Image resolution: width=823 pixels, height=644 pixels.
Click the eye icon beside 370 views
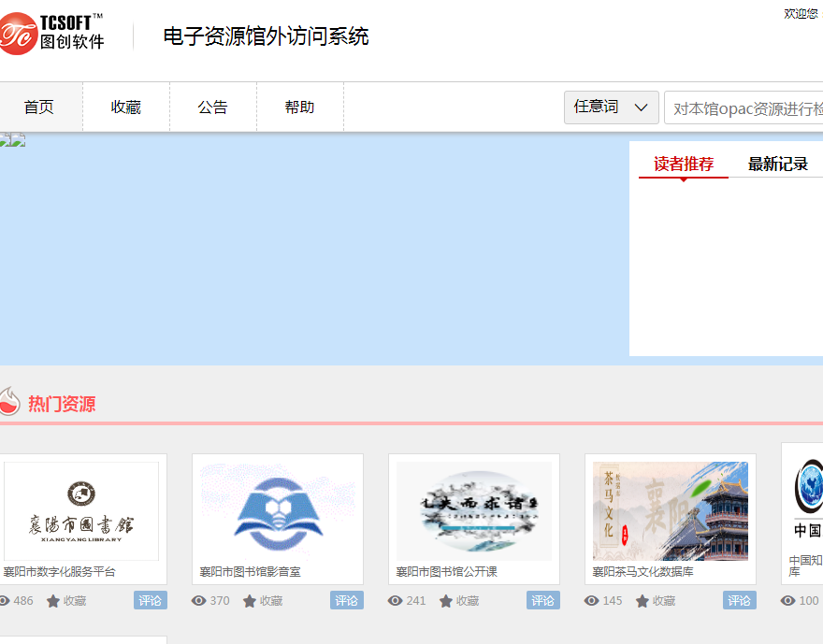(x=198, y=600)
